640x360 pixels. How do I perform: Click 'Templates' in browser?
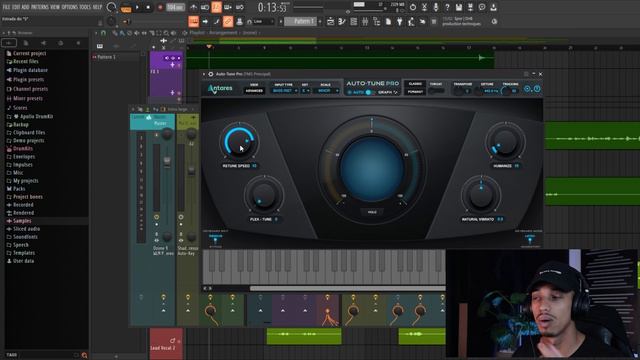24,253
